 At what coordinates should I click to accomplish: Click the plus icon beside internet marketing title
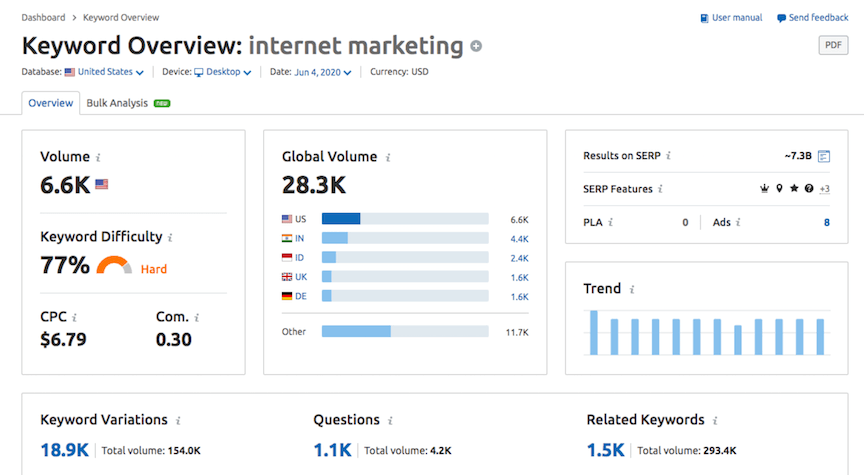click(476, 46)
